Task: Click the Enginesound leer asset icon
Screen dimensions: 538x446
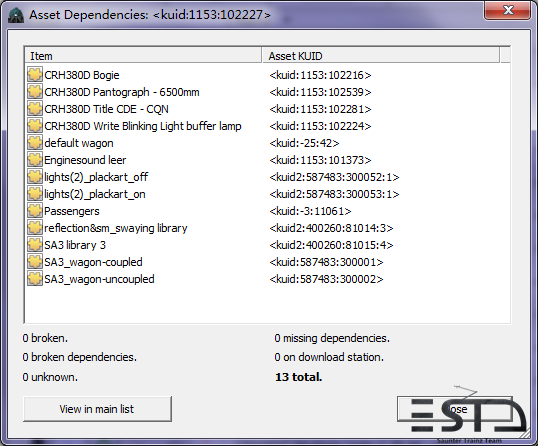Action: click(x=35, y=160)
